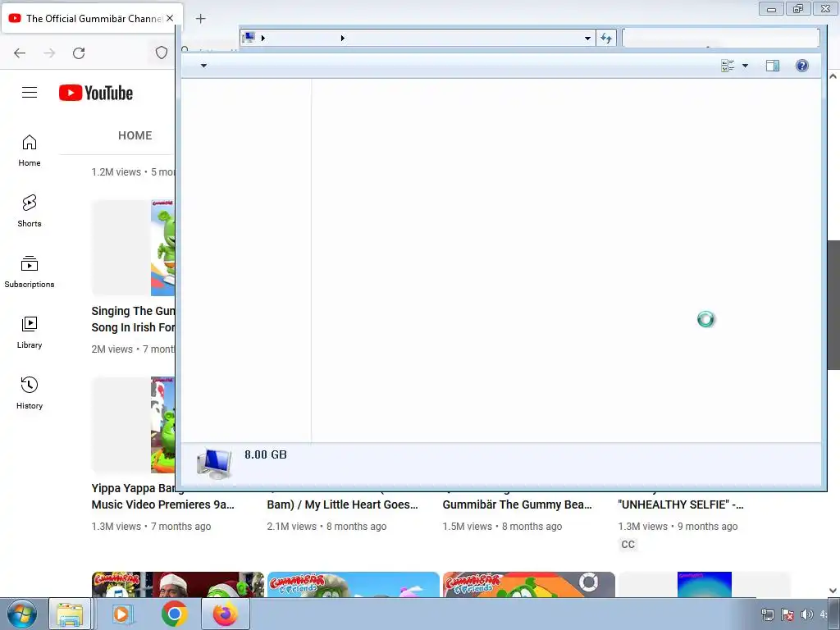Viewport: 840px width, 630px height.
Task: Go to Home in YouTube sidebar
Action: pos(30,151)
